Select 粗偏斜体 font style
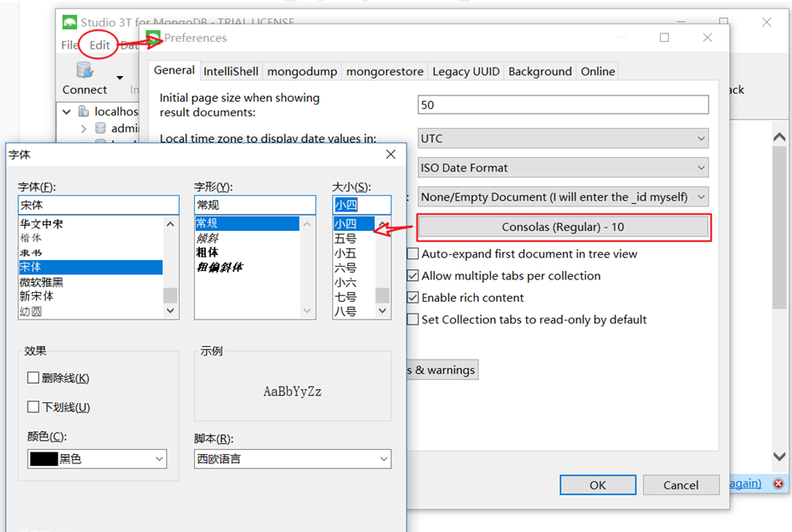792x532 pixels. click(x=247, y=268)
